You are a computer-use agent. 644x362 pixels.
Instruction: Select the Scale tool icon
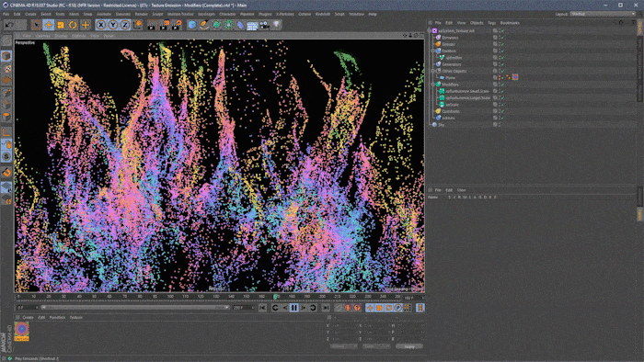(x=61, y=25)
